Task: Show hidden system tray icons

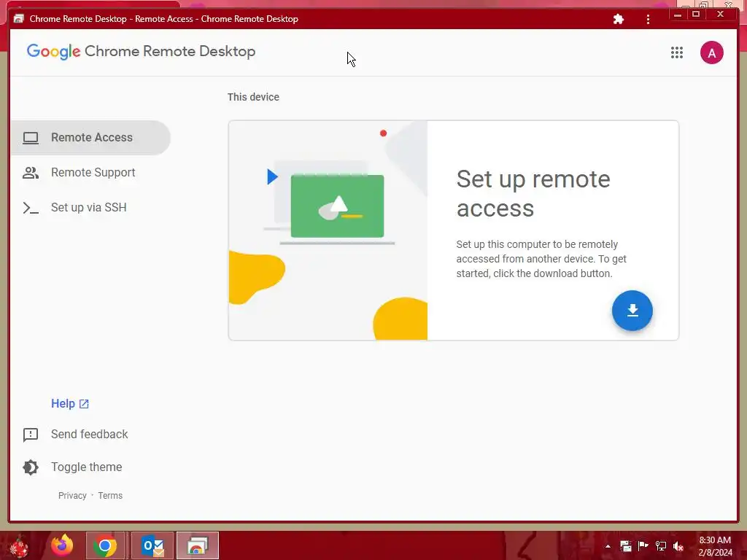Action: tap(608, 546)
